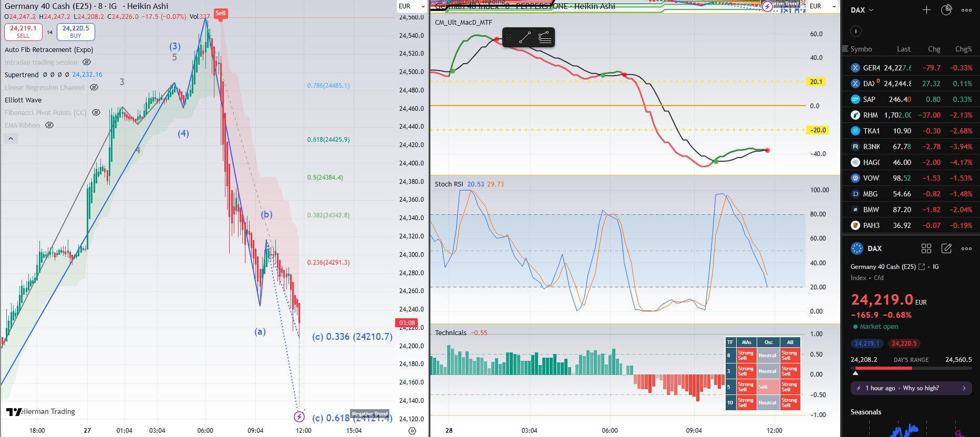Open left chart settings gear at time axis
Image resolution: width=980 pixels, height=437 pixels.
tap(412, 431)
